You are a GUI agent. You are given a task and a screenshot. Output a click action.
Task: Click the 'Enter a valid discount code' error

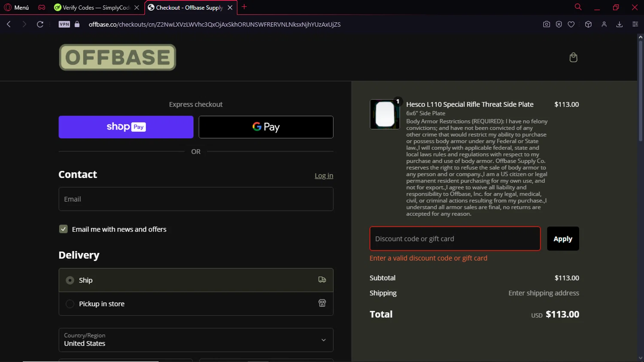[428, 258]
